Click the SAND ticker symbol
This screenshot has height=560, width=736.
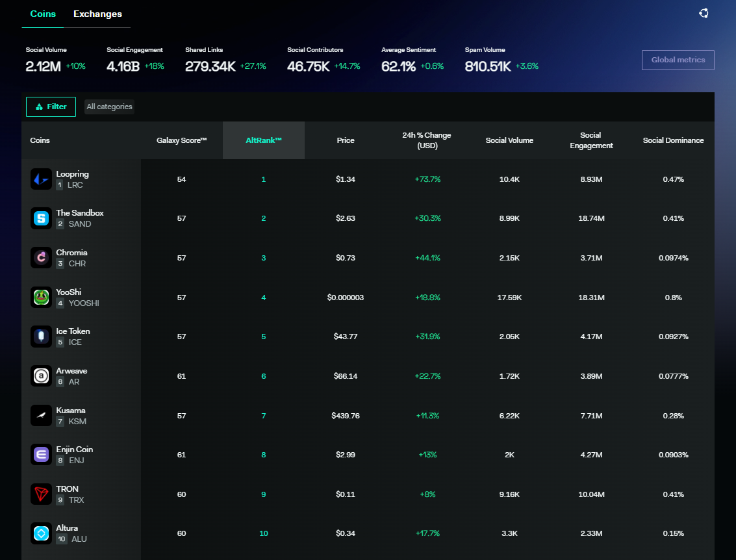click(80, 224)
